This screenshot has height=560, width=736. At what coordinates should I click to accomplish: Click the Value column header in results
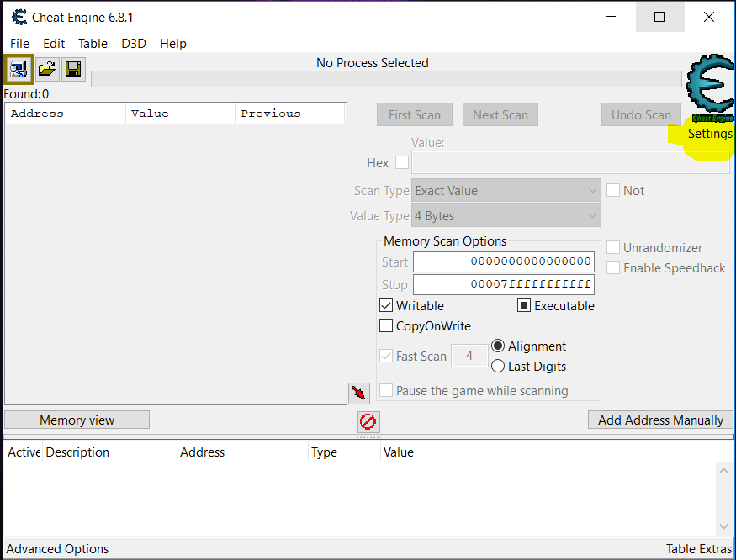pos(180,114)
